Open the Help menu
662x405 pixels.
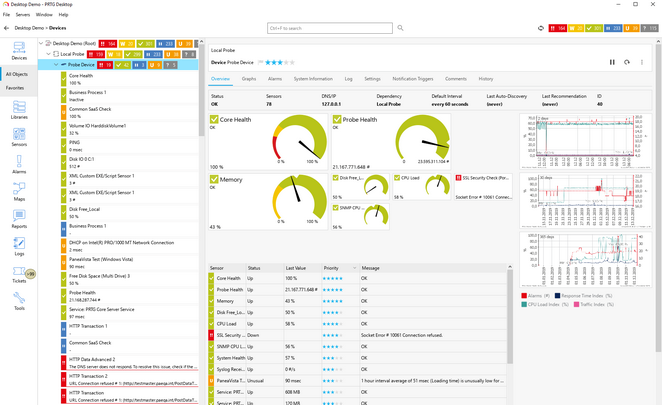point(63,14)
